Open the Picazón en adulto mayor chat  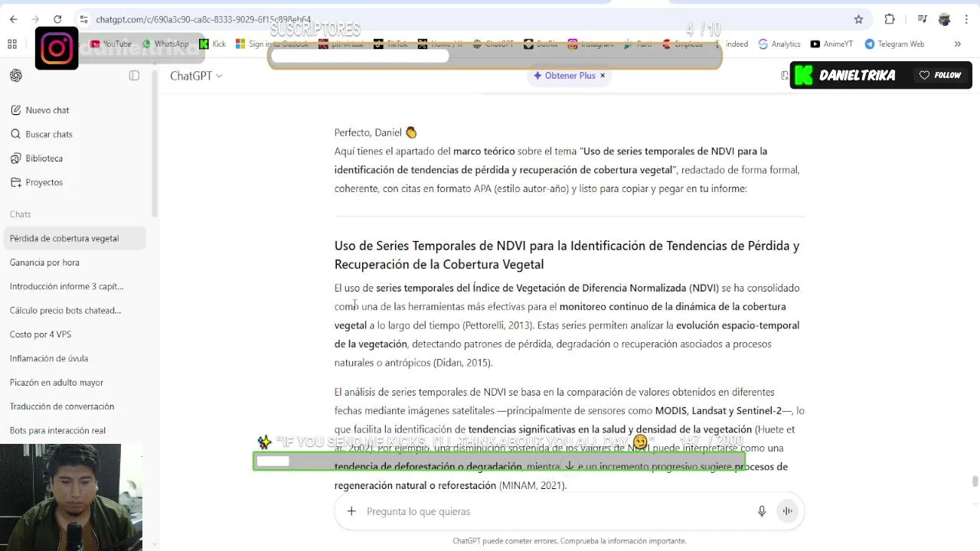click(74, 383)
